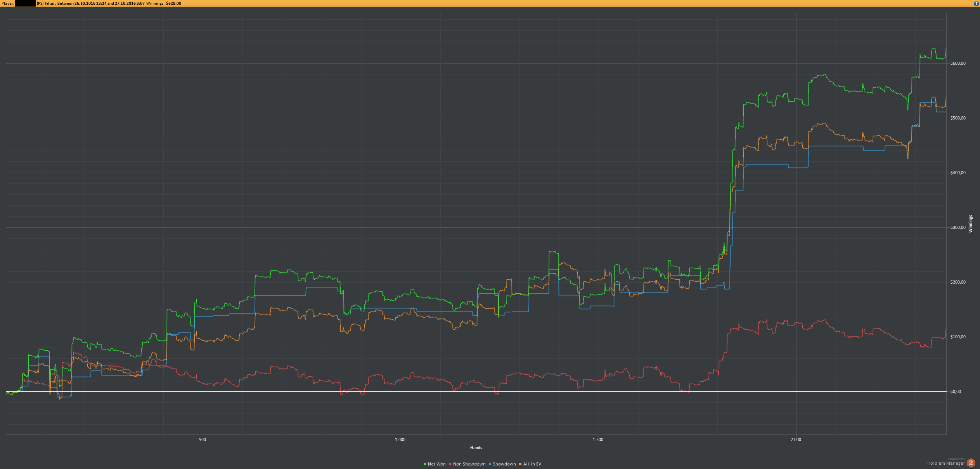The width and height of the screenshot is (980, 469).
Task: Toggle the All-In EV series label
Action: 532,464
